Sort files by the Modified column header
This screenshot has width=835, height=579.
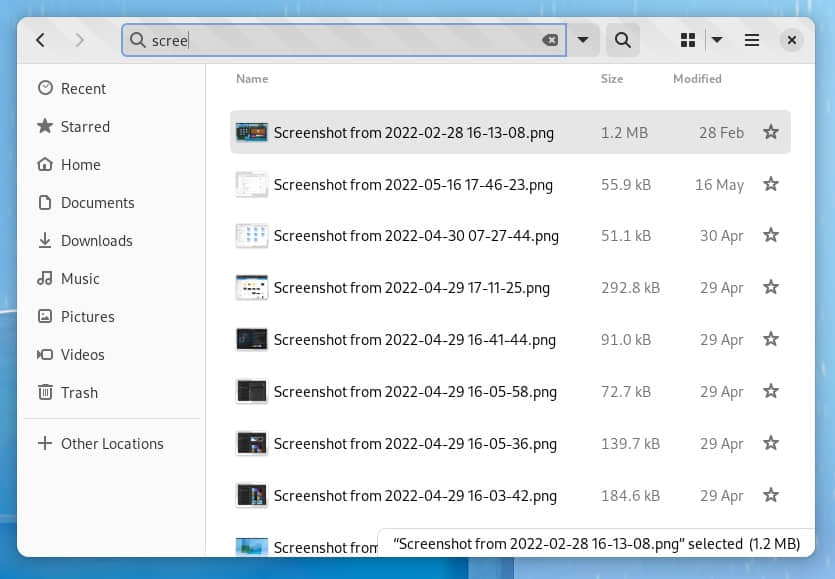click(x=697, y=79)
